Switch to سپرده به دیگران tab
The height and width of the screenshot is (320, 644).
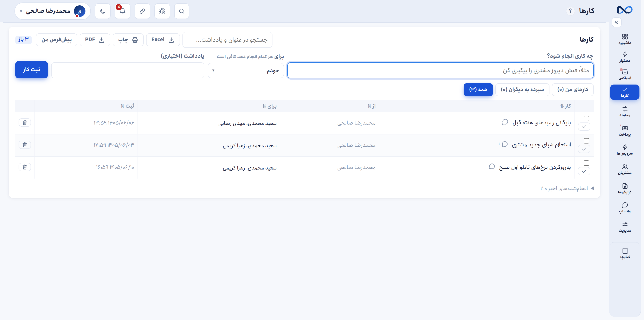[x=522, y=89]
